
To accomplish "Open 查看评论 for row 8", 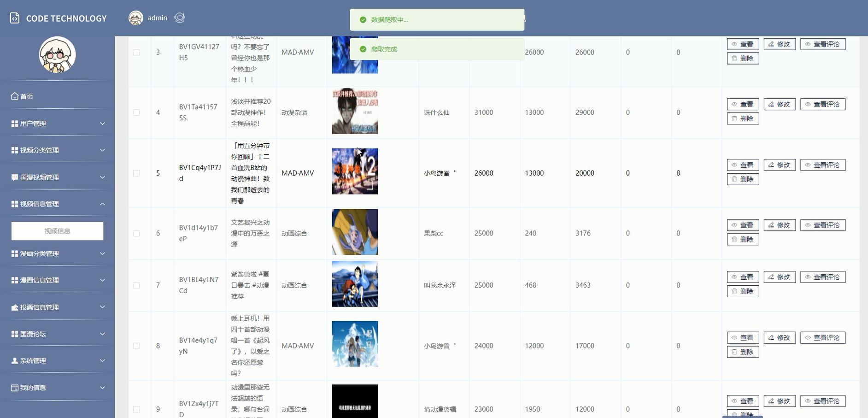I will click(823, 338).
